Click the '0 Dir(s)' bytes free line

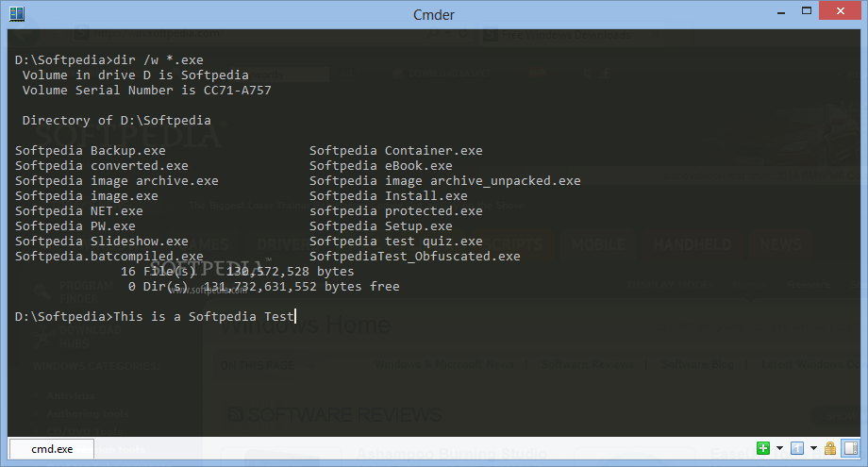[264, 287]
